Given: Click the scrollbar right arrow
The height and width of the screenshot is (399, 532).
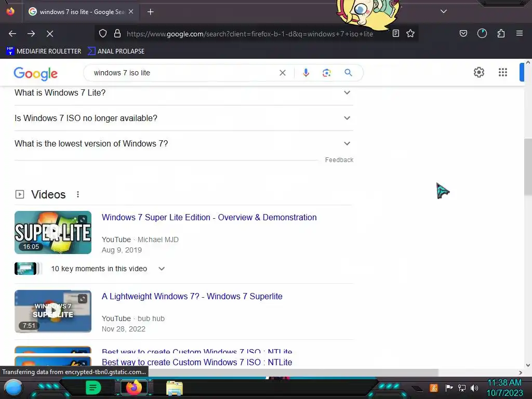Looking at the screenshot, I should [521, 373].
